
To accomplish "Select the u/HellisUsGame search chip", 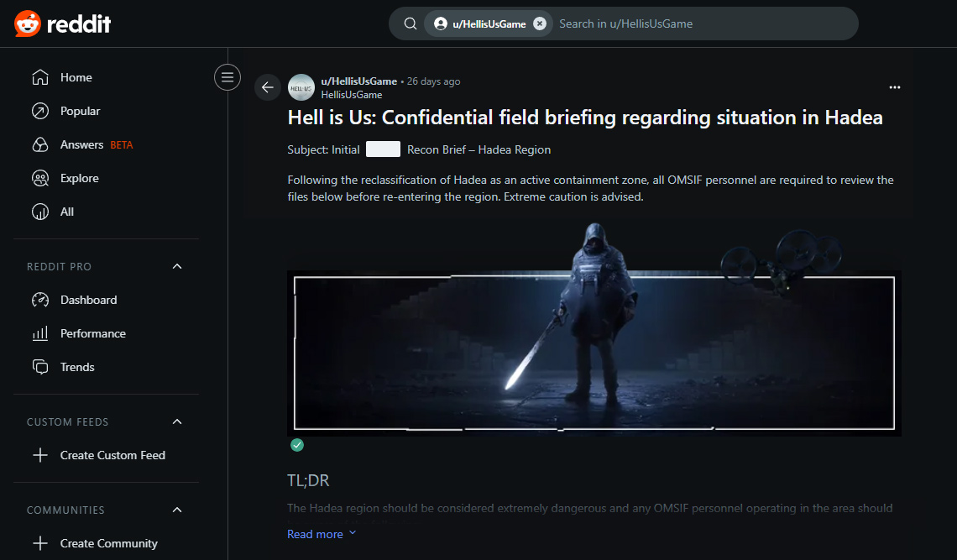I will pos(489,24).
